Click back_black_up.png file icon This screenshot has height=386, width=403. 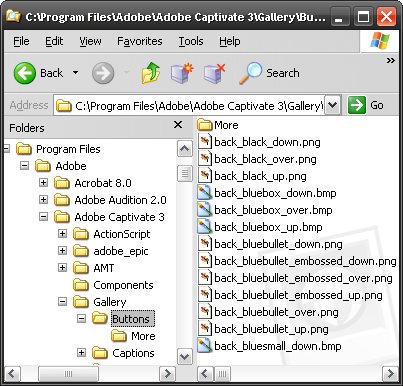(204, 176)
